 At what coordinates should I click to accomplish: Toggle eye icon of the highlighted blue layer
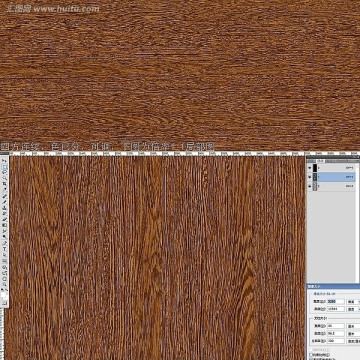coord(310,177)
